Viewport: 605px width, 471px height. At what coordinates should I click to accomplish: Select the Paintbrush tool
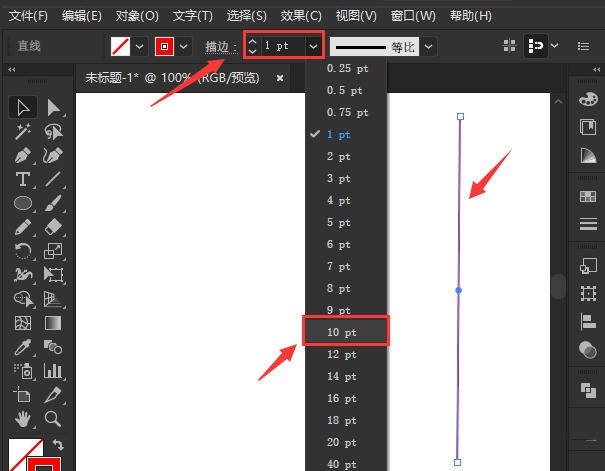click(54, 203)
